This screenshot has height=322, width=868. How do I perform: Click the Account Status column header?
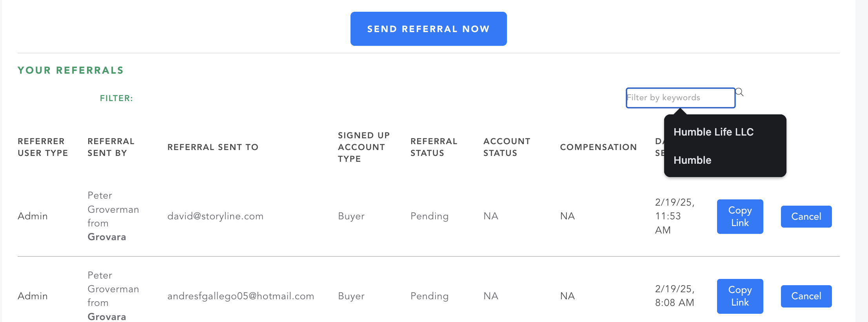point(507,147)
